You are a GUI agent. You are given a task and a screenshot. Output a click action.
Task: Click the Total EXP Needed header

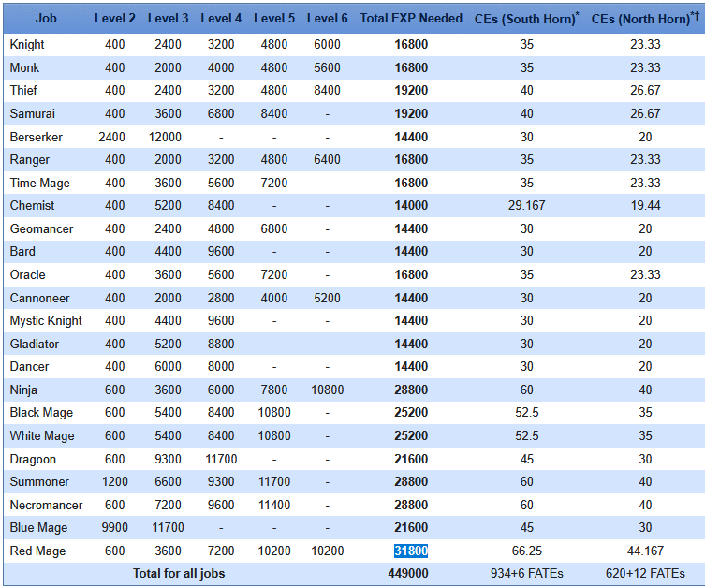(411, 19)
